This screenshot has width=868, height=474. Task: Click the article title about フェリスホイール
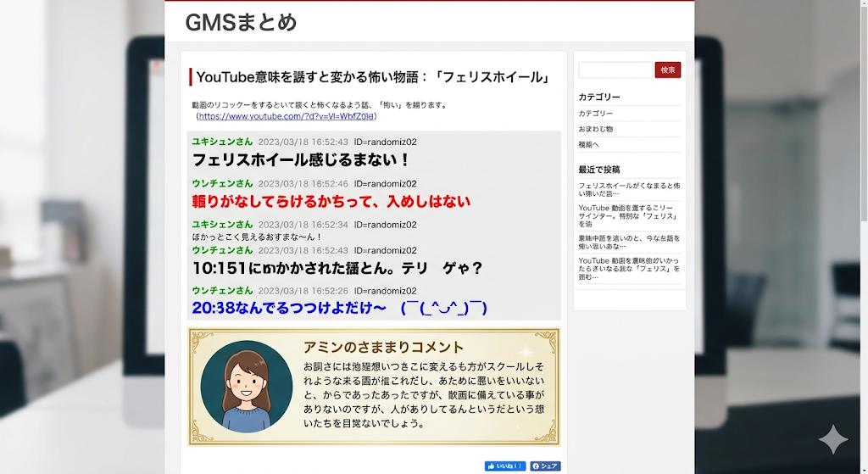coord(373,77)
